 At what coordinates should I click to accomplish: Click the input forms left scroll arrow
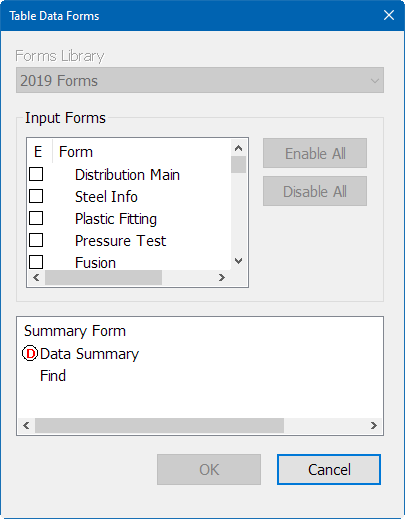[36, 277]
